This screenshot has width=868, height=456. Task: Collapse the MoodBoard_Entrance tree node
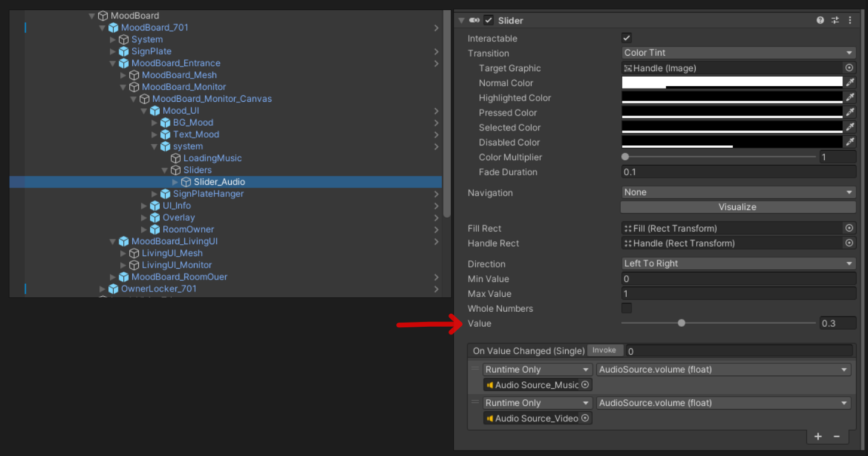(x=113, y=63)
